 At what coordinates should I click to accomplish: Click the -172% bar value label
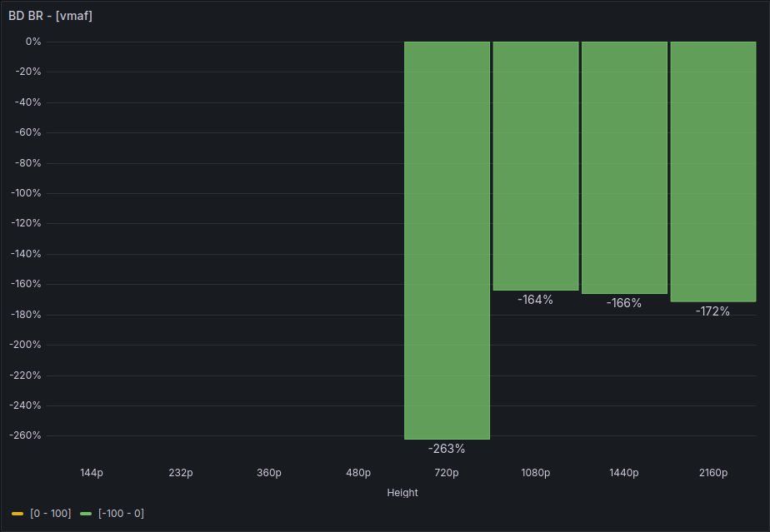(x=712, y=311)
